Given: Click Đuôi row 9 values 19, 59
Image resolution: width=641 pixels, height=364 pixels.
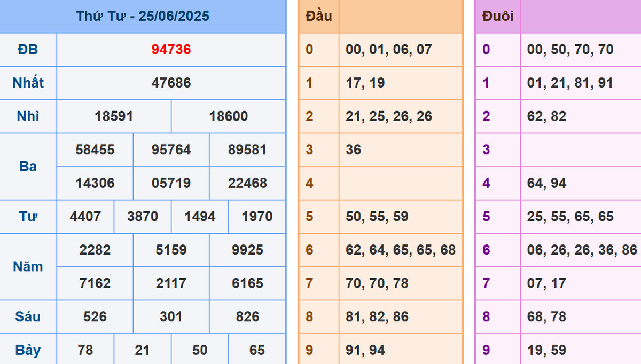Looking at the screenshot, I should [546, 350].
